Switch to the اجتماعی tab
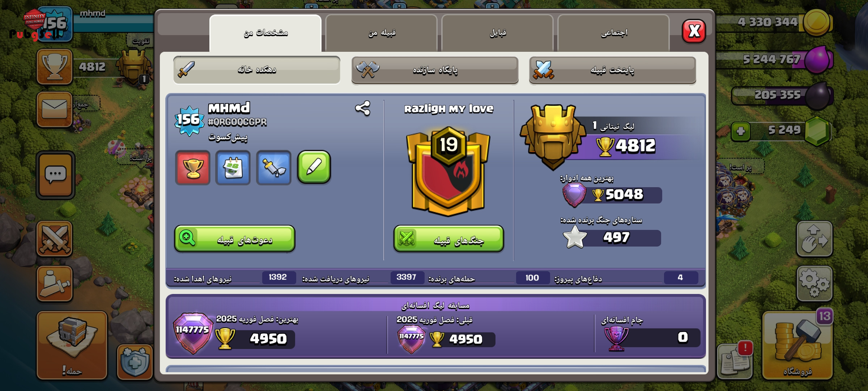868x391 pixels. [x=614, y=33]
